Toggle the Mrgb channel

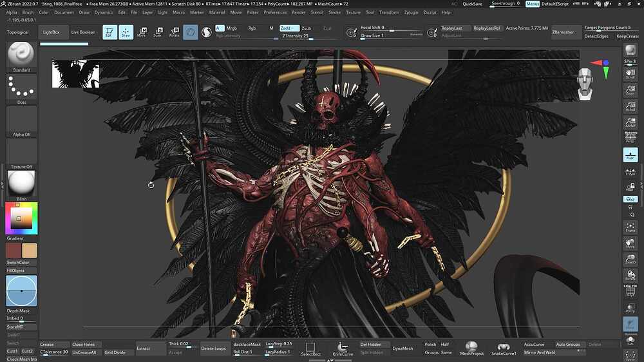click(232, 28)
